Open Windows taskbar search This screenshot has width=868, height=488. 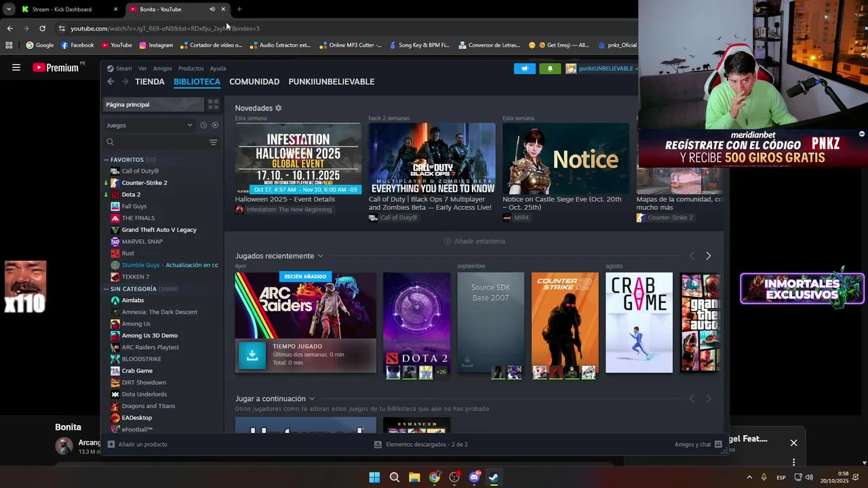pos(395,477)
